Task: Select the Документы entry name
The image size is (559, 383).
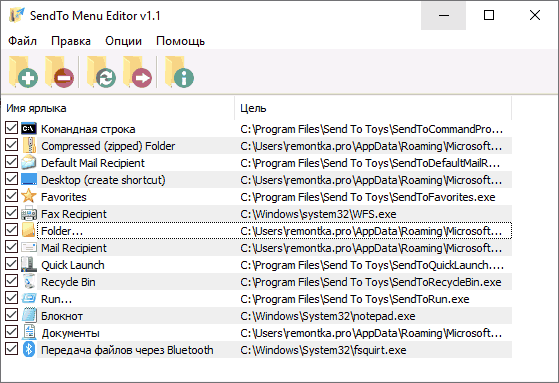Action: pyautogui.click(x=70, y=333)
